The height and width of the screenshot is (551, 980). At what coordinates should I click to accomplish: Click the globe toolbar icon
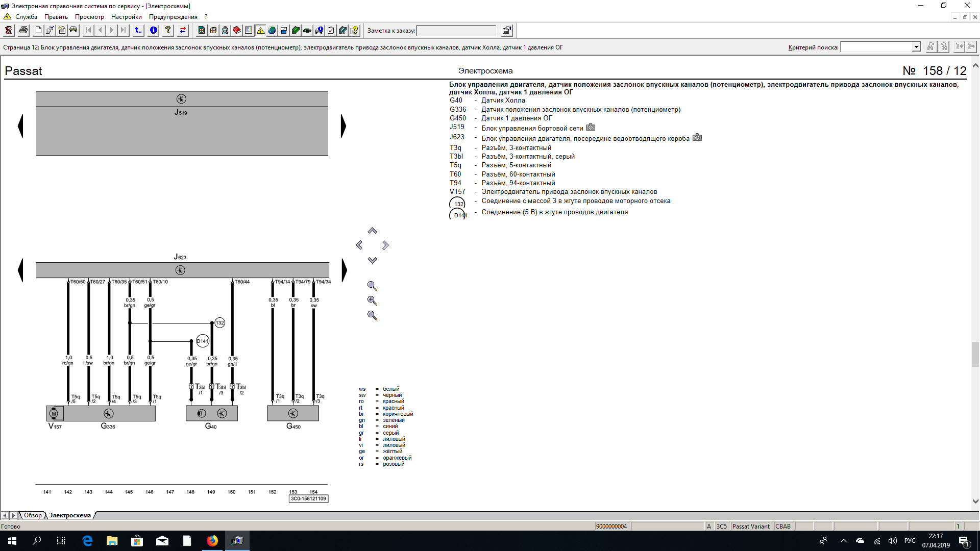(272, 30)
